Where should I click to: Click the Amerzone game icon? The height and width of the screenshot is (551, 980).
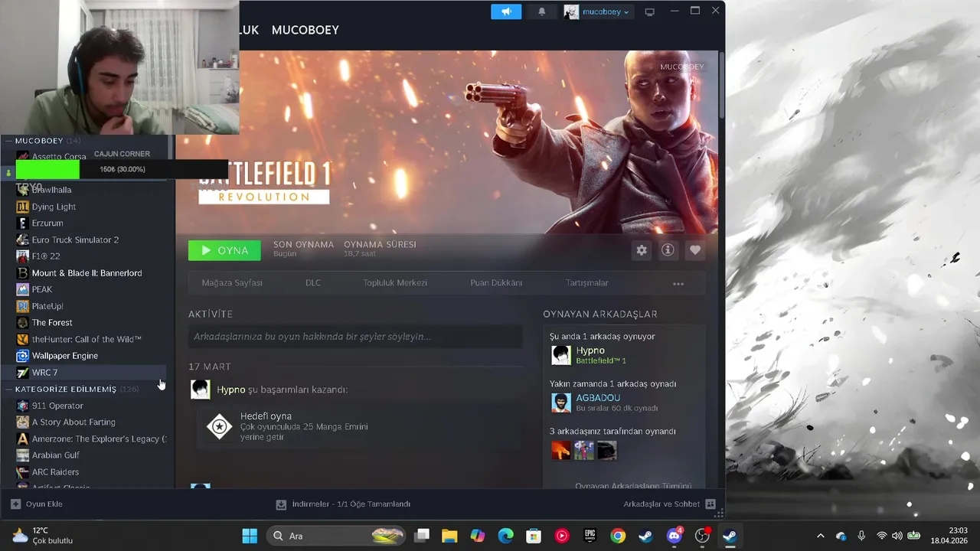coord(23,439)
